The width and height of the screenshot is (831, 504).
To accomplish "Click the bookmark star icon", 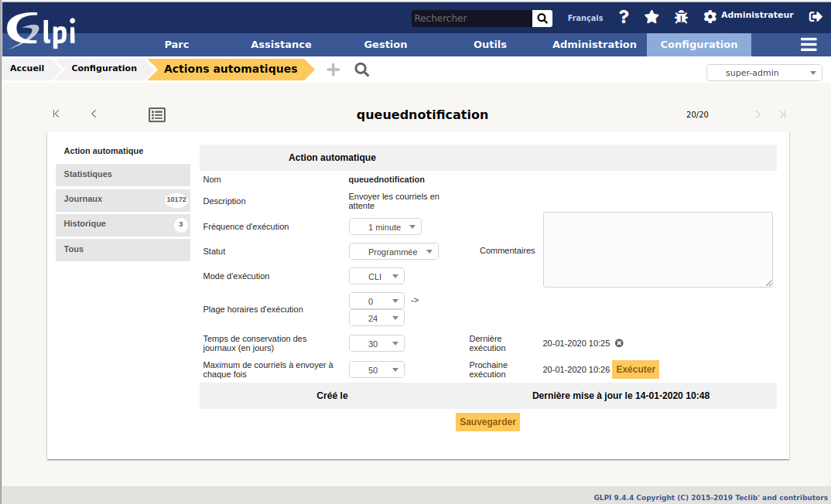I will coord(651,15).
